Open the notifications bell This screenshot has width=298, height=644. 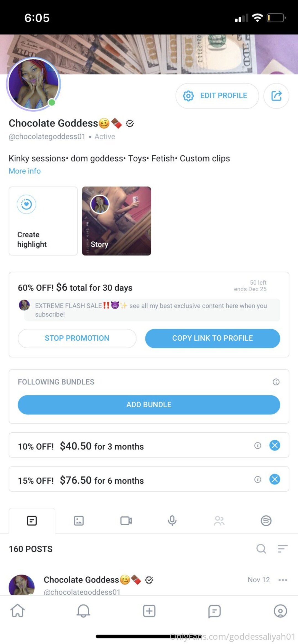[x=83, y=611]
